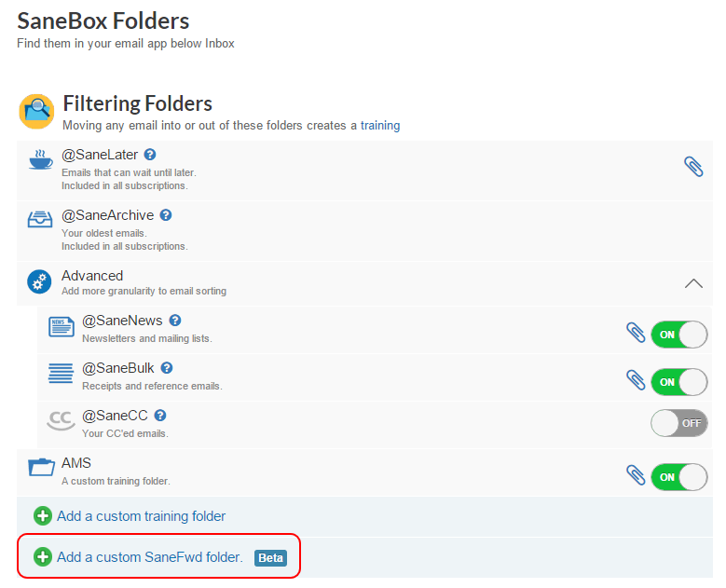Click the @SaneArchive inbox tray icon
726x588 pixels.
tap(40, 220)
